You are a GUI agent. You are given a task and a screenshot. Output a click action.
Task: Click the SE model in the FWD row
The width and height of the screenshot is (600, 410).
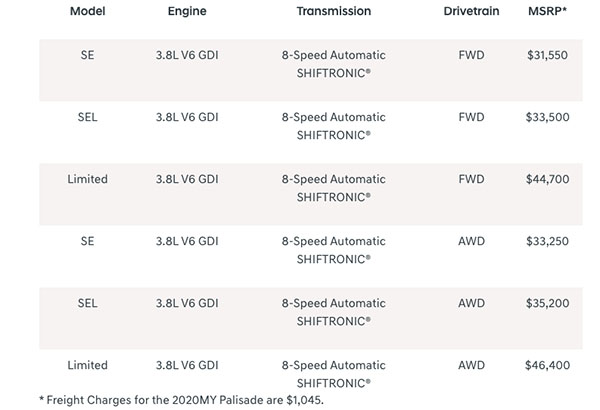click(x=87, y=55)
